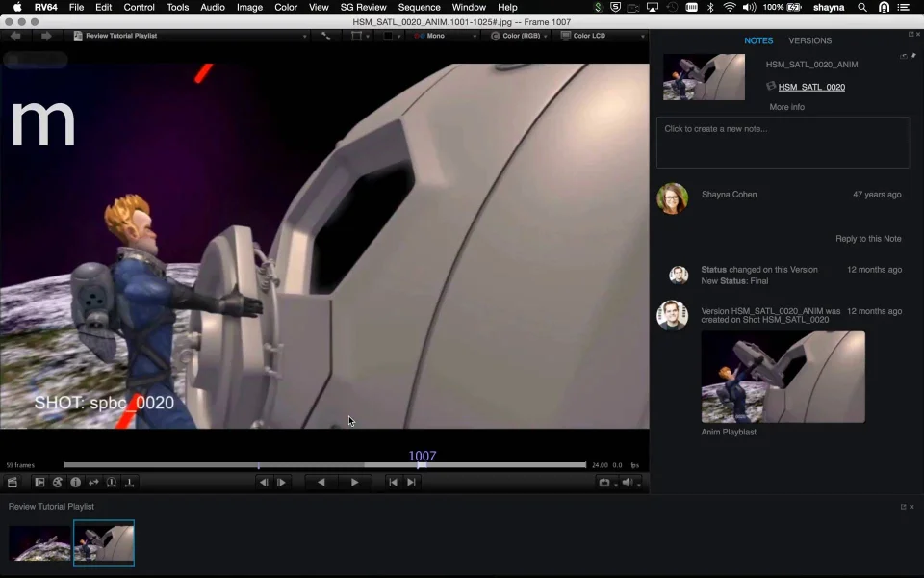Click the pin icon in notes panel header
This screenshot has width=924, height=578.
pos(913,56)
